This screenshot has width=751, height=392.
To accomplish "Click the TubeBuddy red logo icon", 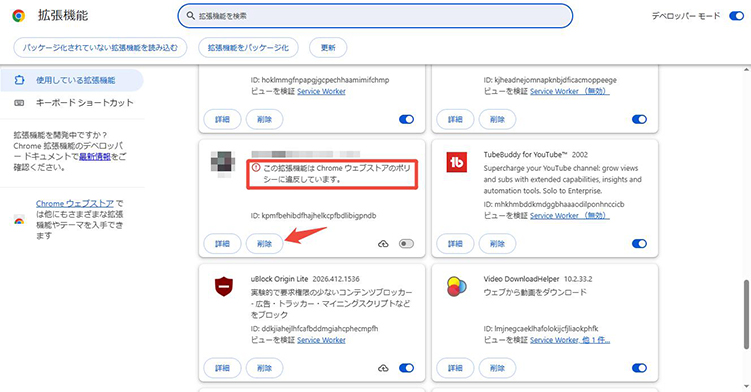I will coord(456,163).
